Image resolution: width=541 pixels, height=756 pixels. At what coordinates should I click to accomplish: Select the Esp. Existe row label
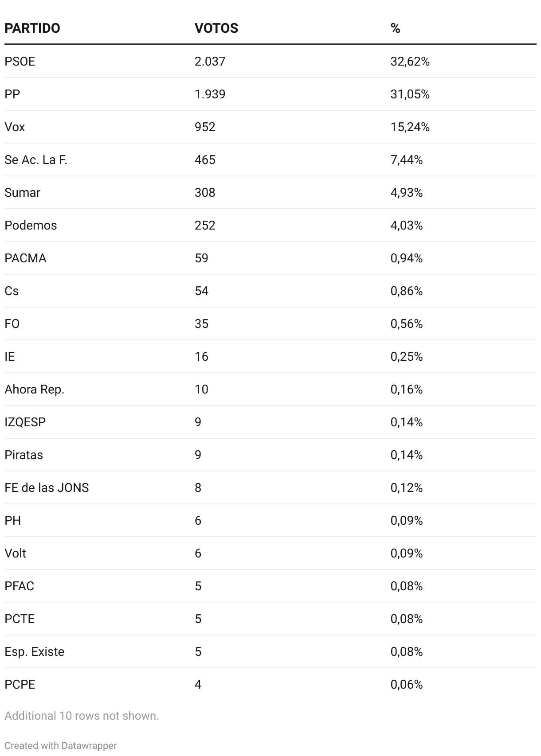point(35,651)
